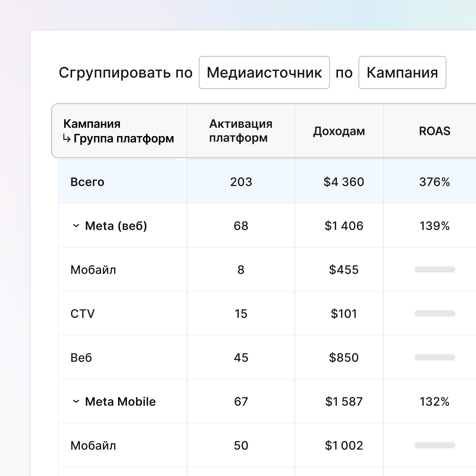
Task: Click the $4 360 total revenue cell
Action: (343, 182)
